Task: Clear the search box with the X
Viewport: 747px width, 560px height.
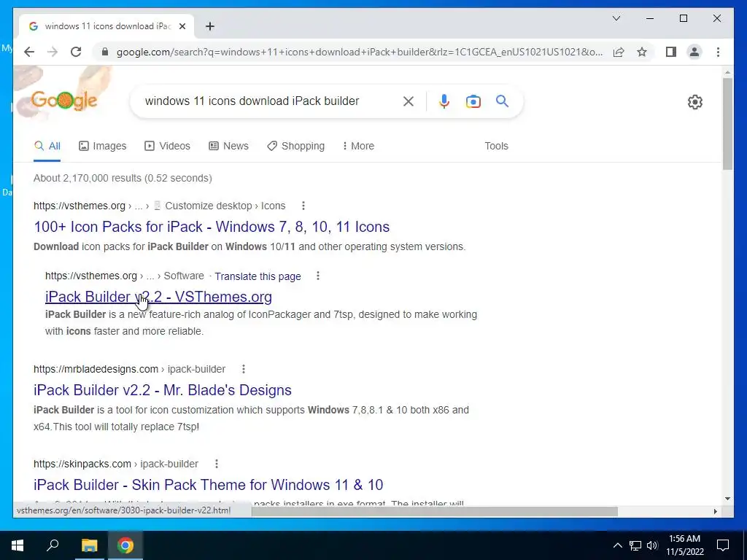Action: click(409, 101)
